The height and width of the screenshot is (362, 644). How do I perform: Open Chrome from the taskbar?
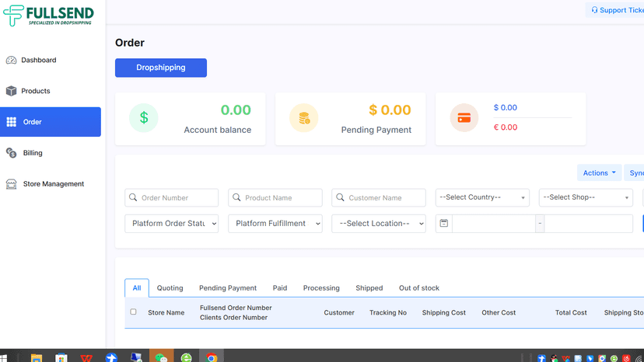point(212,357)
